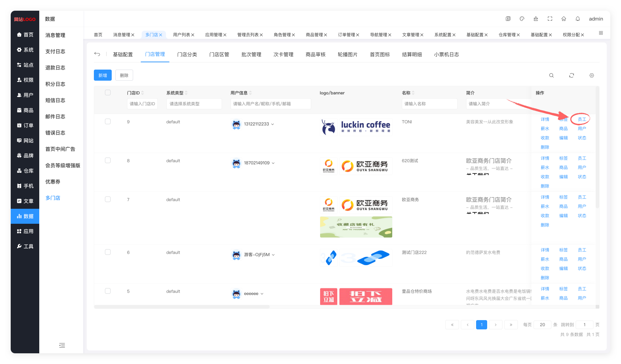The image size is (621, 364).
Task: Expand the user dropdown for 13122112233
Action: pyautogui.click(x=273, y=124)
